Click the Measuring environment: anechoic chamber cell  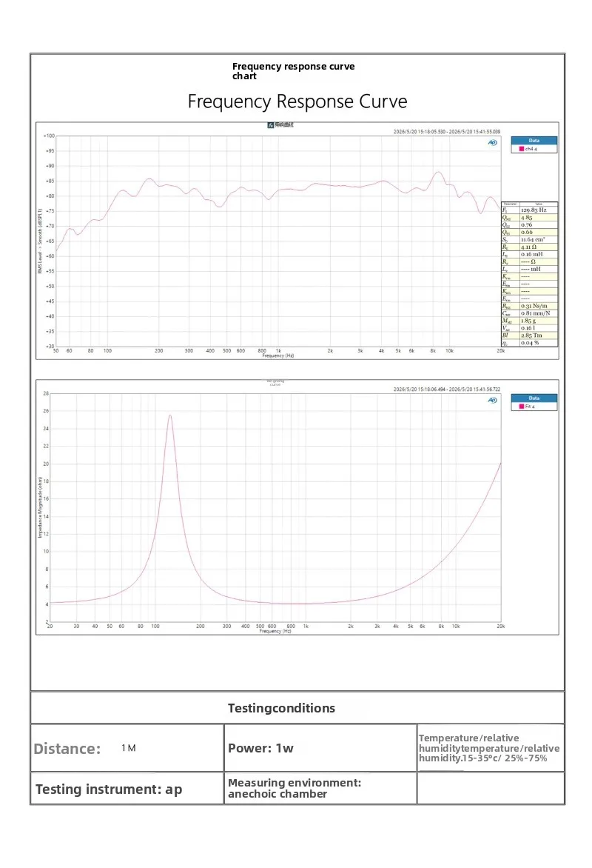320,788
